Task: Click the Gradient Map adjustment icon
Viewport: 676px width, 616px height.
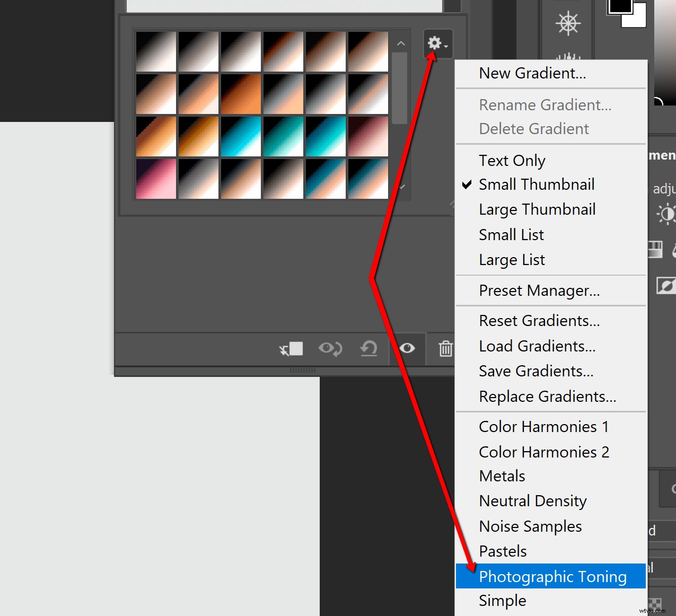Action: click(656, 249)
